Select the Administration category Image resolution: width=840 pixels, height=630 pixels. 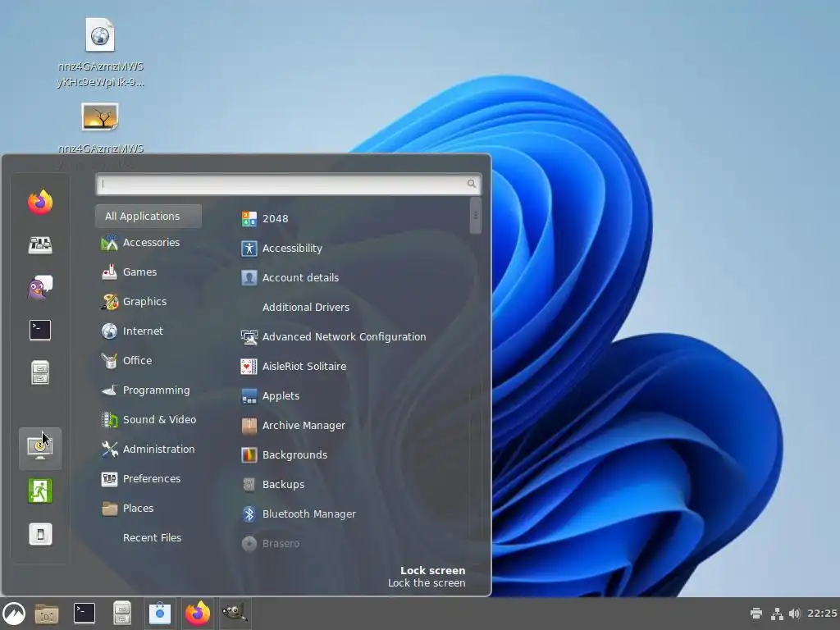click(148, 449)
